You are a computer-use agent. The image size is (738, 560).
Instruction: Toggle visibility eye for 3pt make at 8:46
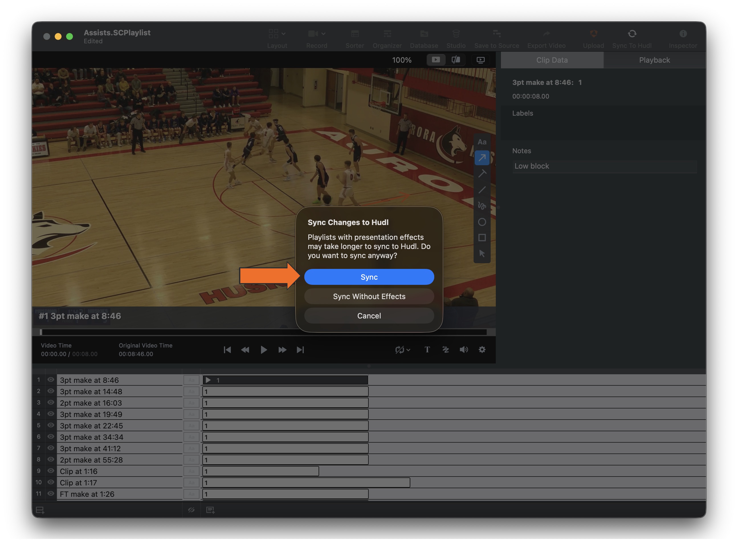point(51,380)
